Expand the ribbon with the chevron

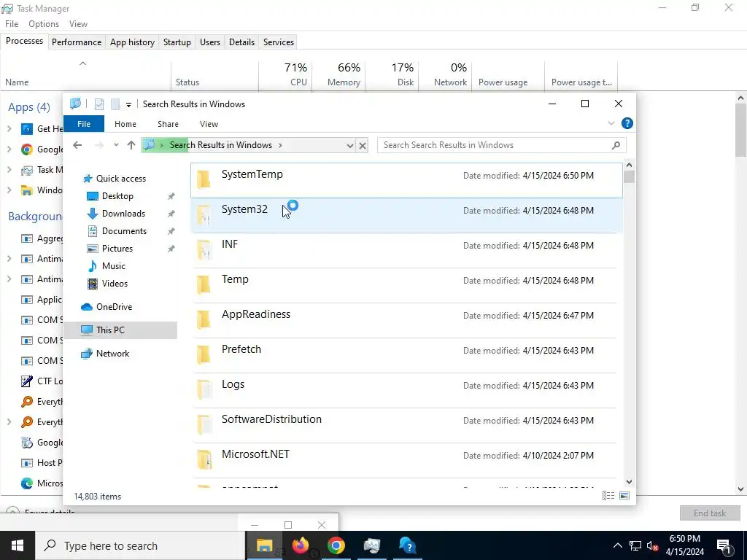pos(611,124)
